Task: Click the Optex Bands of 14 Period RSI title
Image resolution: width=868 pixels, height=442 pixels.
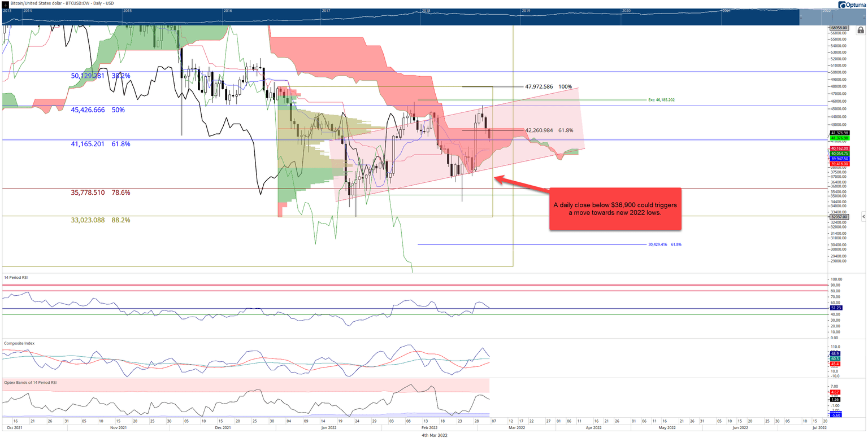Action: click(30, 383)
